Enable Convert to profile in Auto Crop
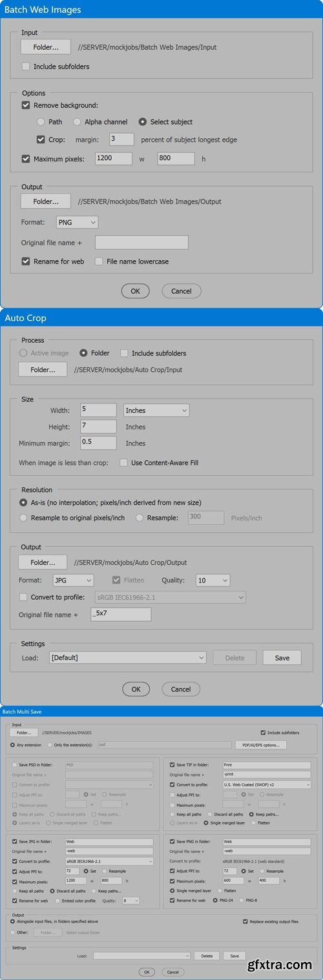Viewport: 323px width, 980px height. pyautogui.click(x=24, y=598)
